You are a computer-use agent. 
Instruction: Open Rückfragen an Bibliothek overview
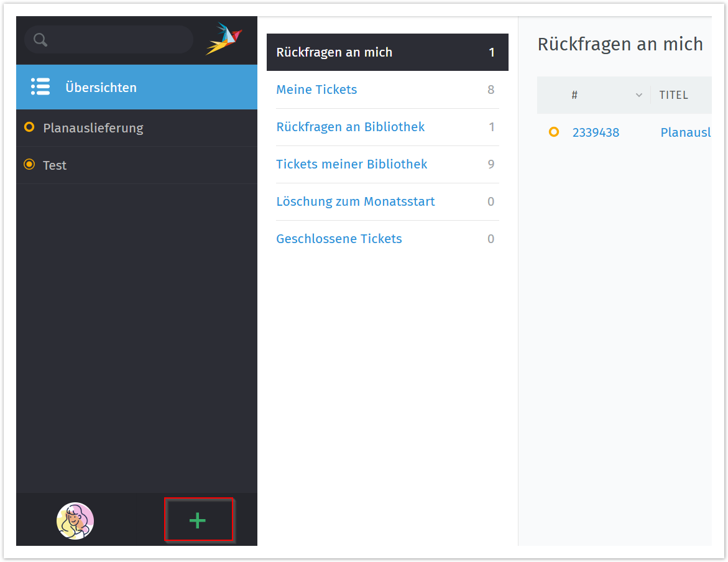pyautogui.click(x=350, y=127)
